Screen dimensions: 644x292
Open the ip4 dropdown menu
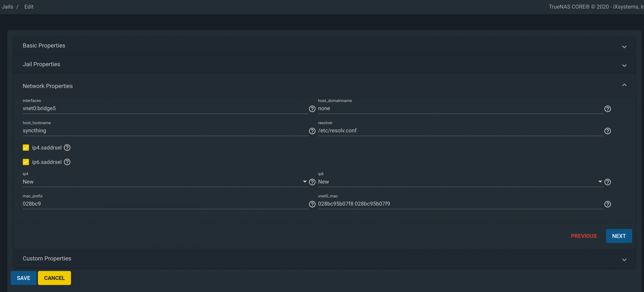165,182
